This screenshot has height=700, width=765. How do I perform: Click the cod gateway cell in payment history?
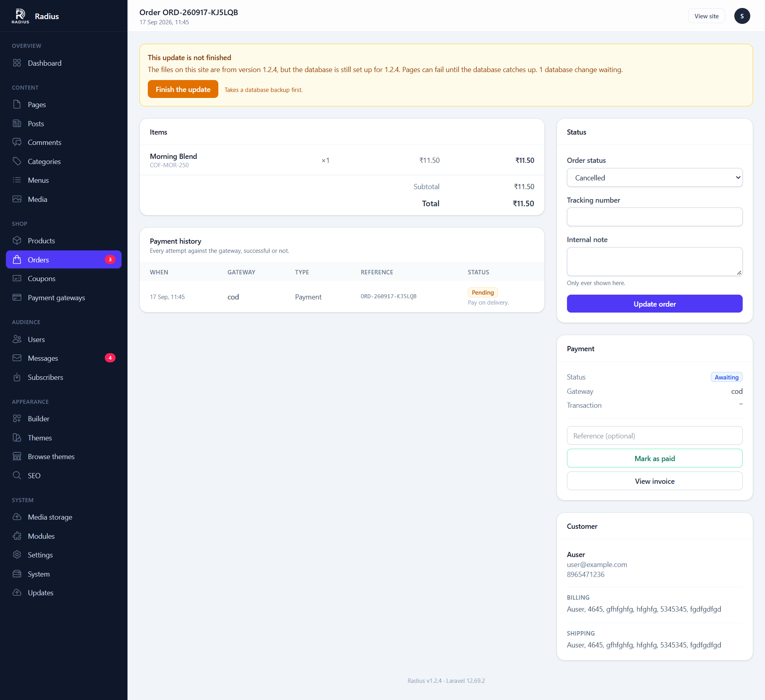click(x=233, y=297)
